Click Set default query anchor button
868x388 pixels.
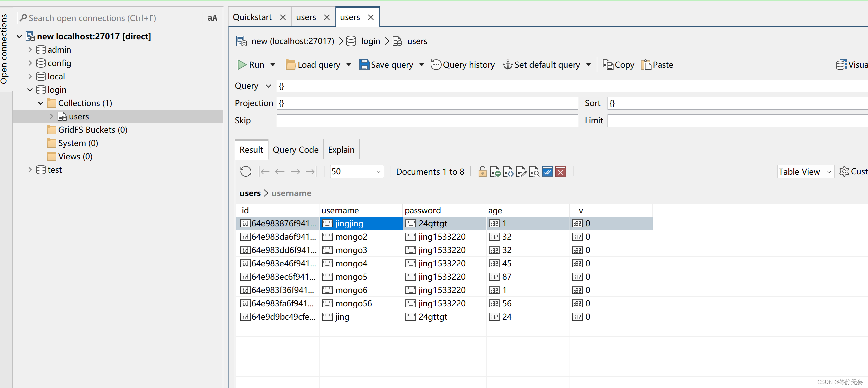[x=541, y=65]
